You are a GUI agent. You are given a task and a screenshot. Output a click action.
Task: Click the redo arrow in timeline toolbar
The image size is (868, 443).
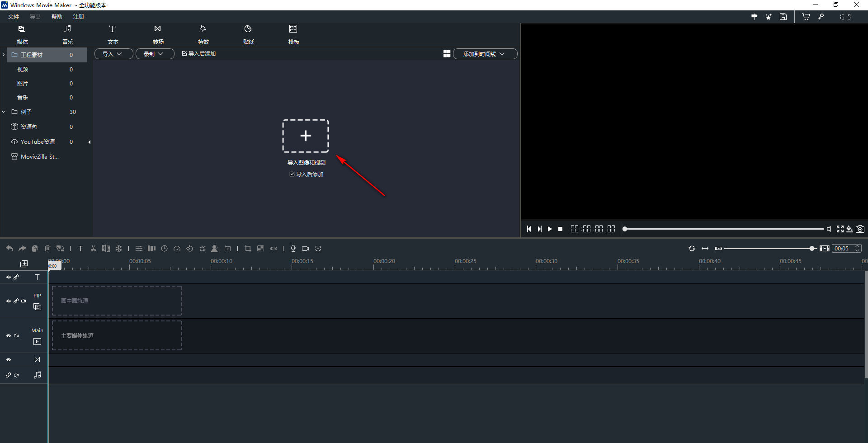22,248
